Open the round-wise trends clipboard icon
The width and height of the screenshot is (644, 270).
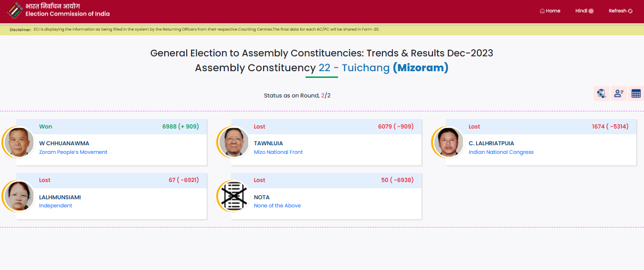coord(602,94)
